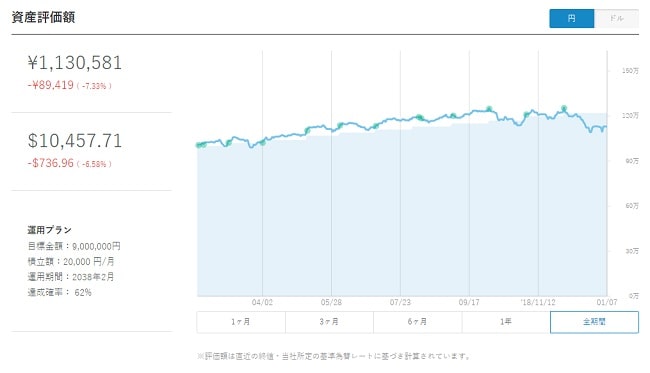
Task: Select the 全期間 period tab
Action: click(594, 322)
